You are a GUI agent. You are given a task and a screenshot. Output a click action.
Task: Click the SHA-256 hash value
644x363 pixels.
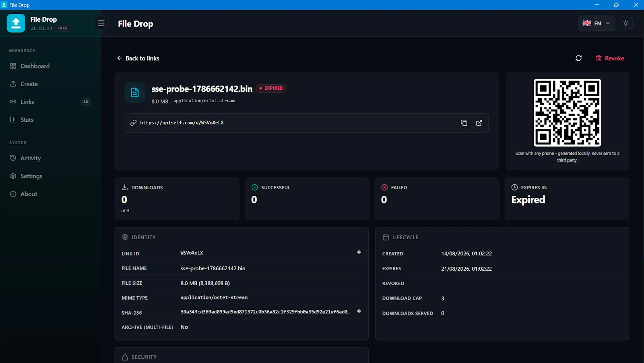pos(265,312)
